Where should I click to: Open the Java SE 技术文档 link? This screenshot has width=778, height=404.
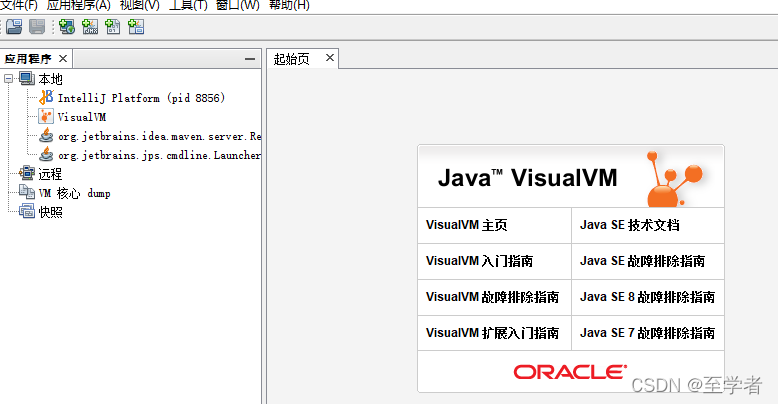click(x=630, y=225)
